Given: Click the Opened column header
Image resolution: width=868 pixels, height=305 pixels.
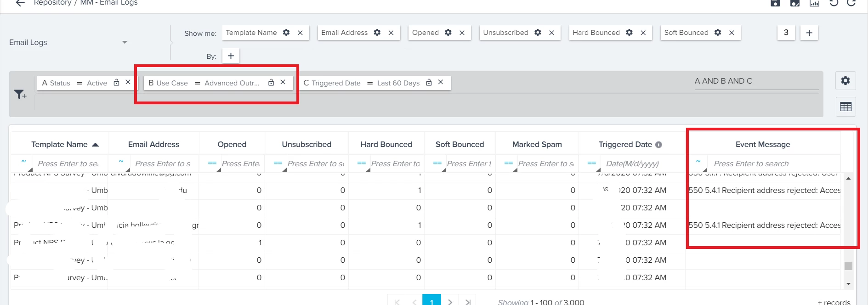Looking at the screenshot, I should pos(232,144).
